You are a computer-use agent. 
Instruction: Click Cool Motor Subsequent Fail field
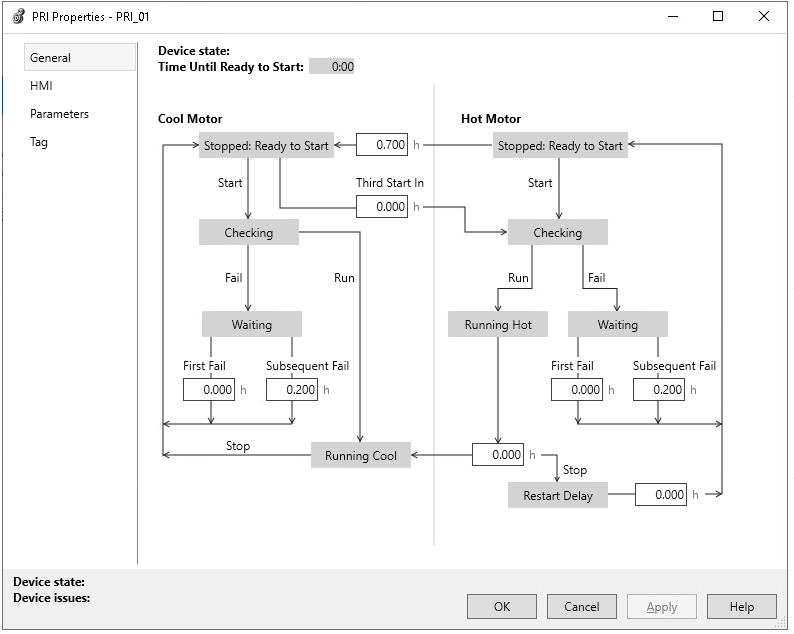pos(292,389)
